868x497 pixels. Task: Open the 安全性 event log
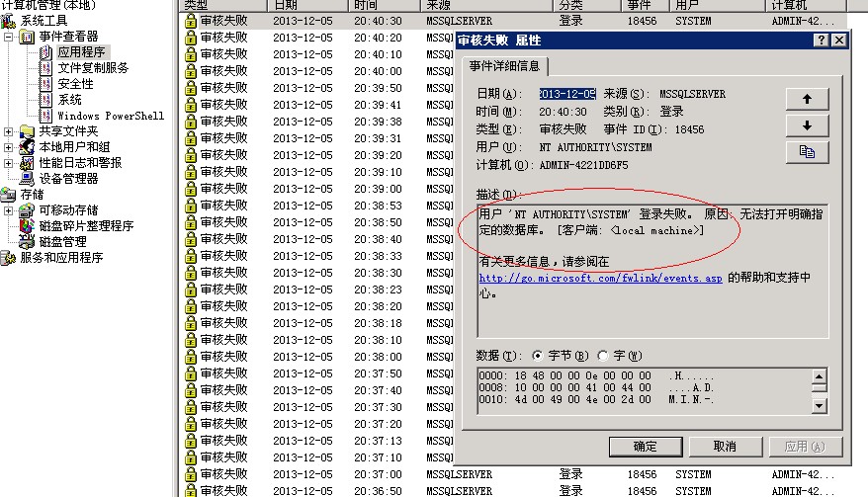(75, 84)
